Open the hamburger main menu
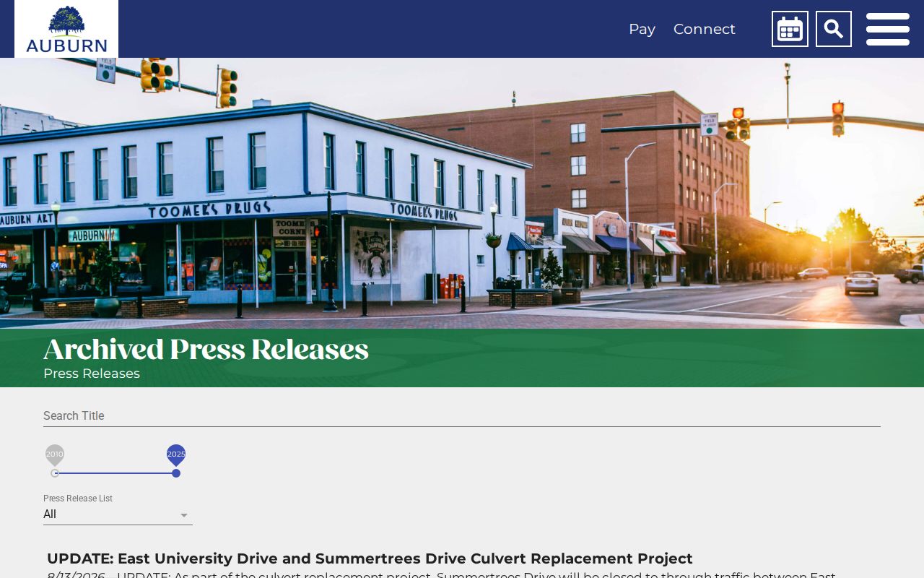This screenshot has height=578, width=924. click(x=888, y=29)
